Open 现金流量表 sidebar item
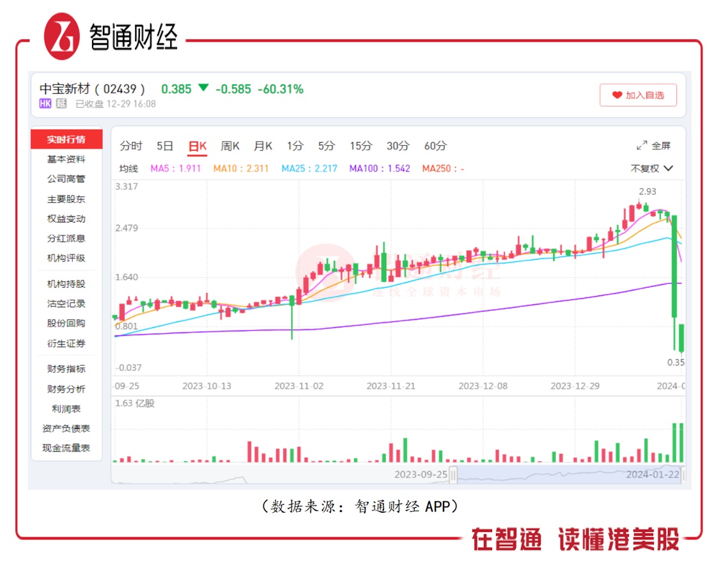 click(66, 448)
